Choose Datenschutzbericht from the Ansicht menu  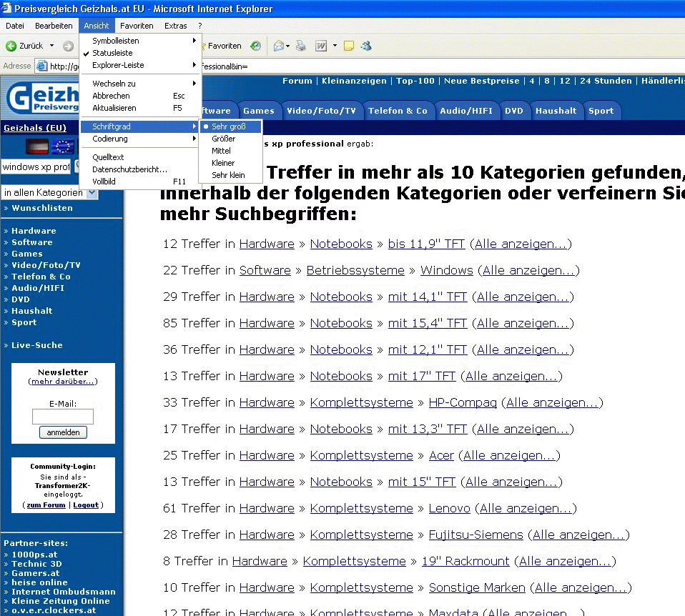(x=141, y=169)
